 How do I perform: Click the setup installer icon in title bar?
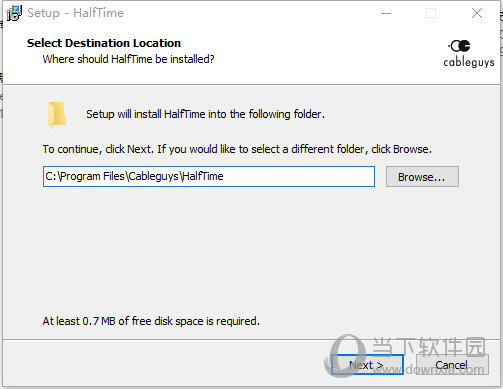pyautogui.click(x=14, y=13)
